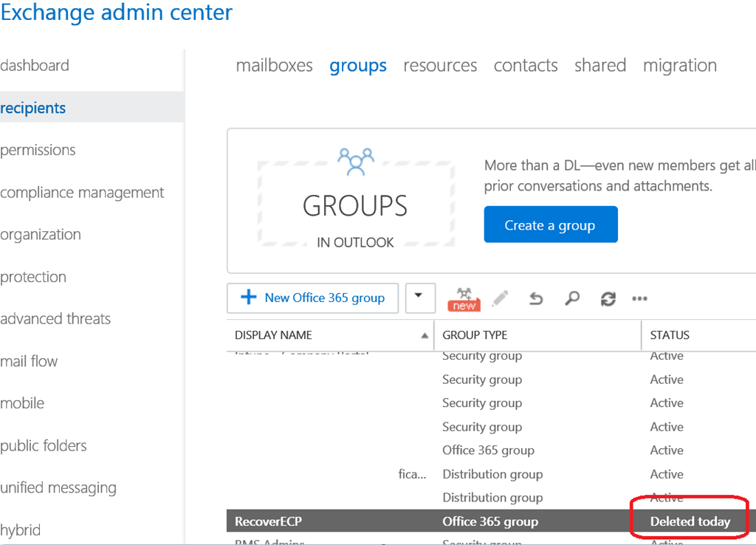Click the pencil edit icon
This screenshot has height=545, width=756.
(501, 298)
